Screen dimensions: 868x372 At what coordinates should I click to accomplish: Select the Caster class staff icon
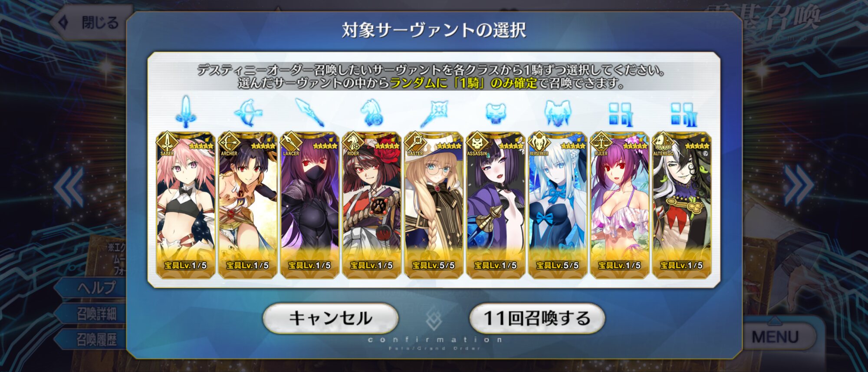coord(434,113)
